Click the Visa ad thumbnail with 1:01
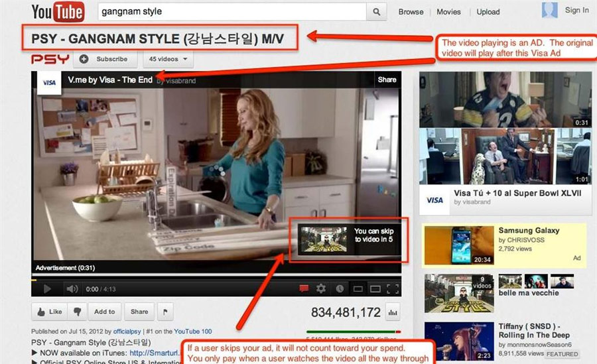 point(505,156)
